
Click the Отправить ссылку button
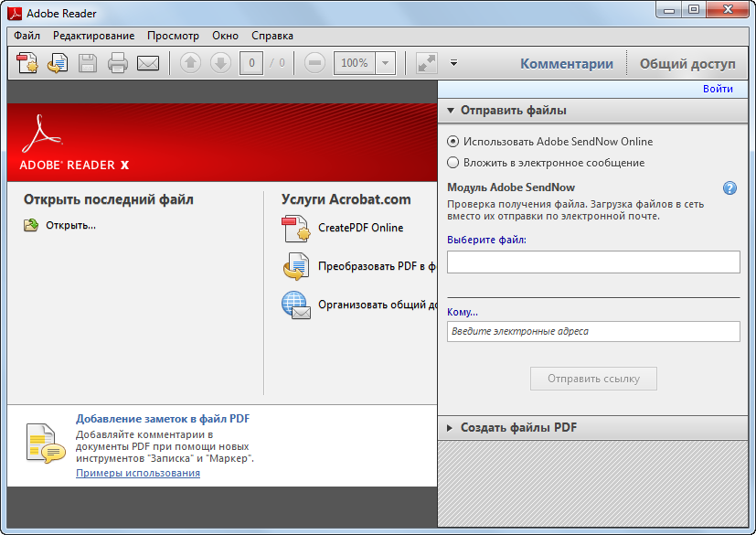coord(593,379)
